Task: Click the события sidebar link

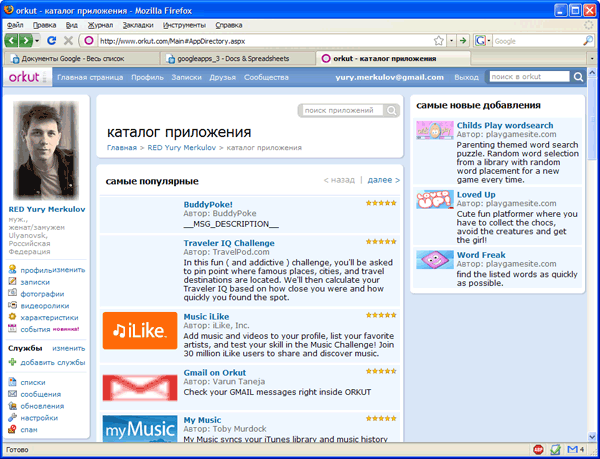Action: tap(36, 329)
